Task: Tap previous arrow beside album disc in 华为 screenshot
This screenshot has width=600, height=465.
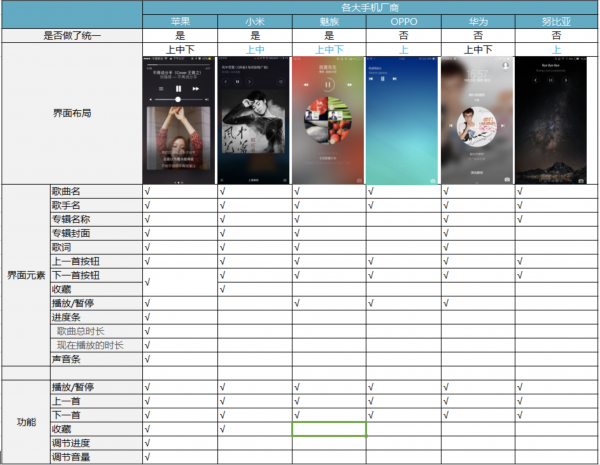Action: 451,125
